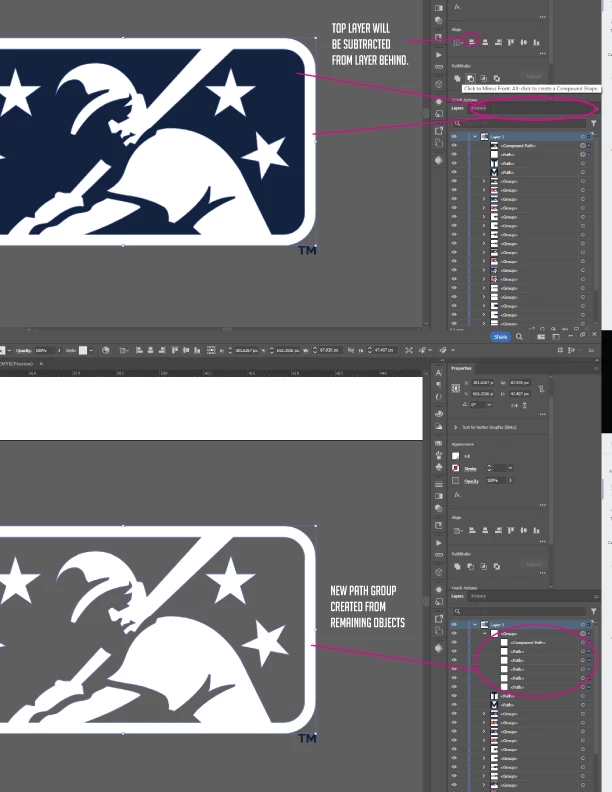Image resolution: width=612 pixels, height=792 pixels.
Task: Toggle eye of 'M' thumbnail Path row, lower window
Action: click(x=454, y=705)
